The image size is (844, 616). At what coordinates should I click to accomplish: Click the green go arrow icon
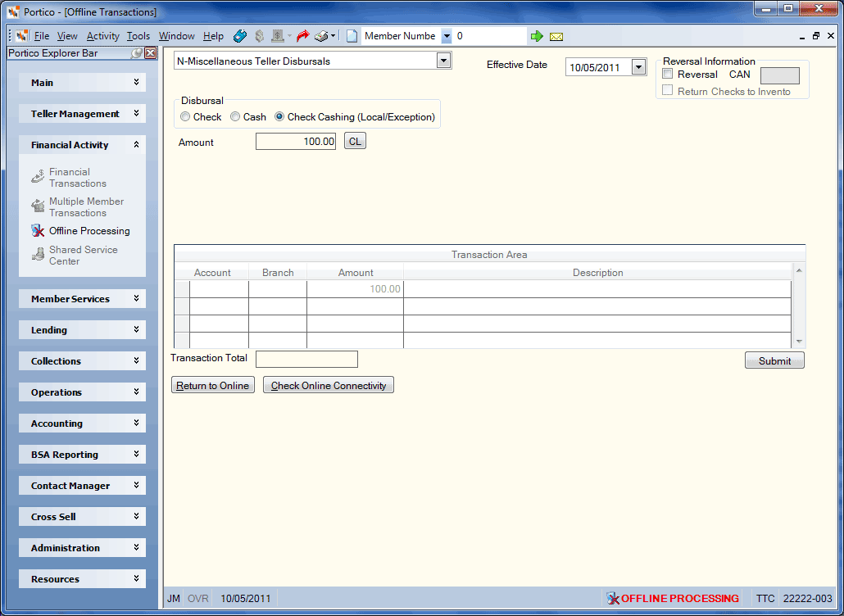point(537,36)
